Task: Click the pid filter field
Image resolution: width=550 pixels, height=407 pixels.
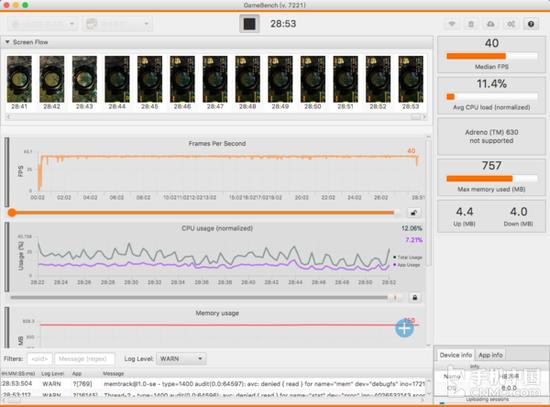Action: (39, 359)
